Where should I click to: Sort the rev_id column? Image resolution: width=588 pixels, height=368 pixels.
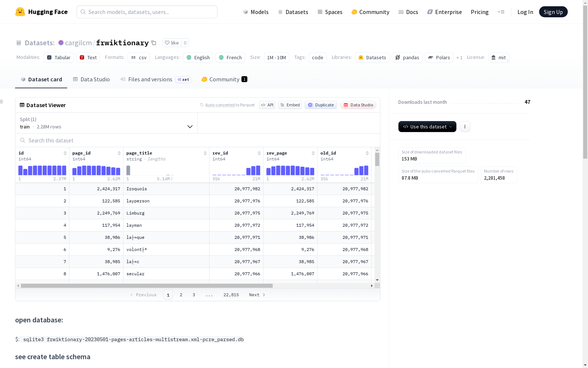pyautogui.click(x=259, y=153)
